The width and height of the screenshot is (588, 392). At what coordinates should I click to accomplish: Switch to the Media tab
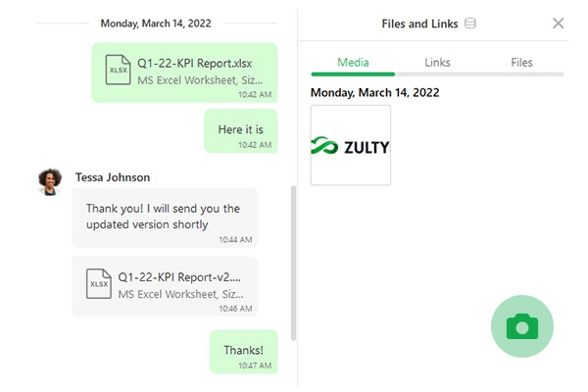(353, 63)
